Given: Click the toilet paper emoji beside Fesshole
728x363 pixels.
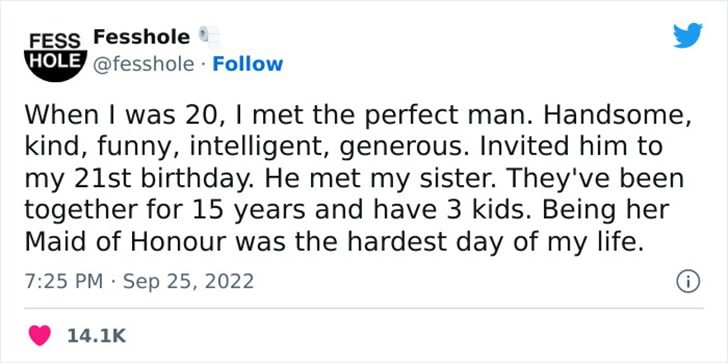Looking at the screenshot, I should (x=209, y=38).
